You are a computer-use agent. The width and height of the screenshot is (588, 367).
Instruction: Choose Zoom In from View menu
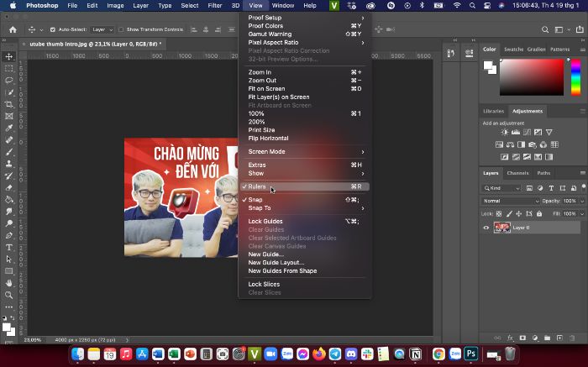[304, 72]
